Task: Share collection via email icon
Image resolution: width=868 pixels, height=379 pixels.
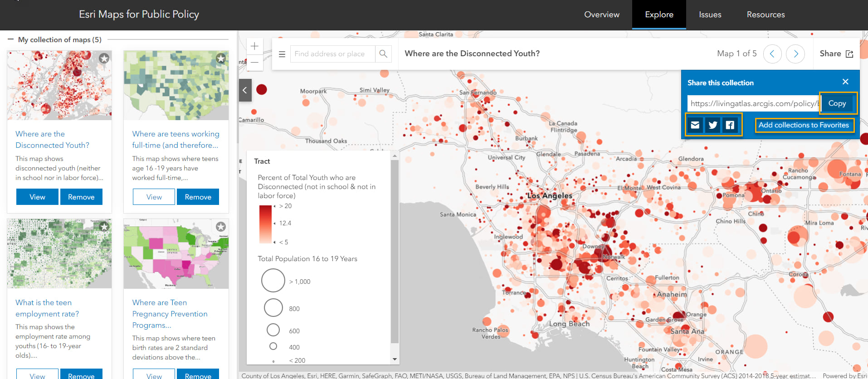Action: click(x=695, y=125)
